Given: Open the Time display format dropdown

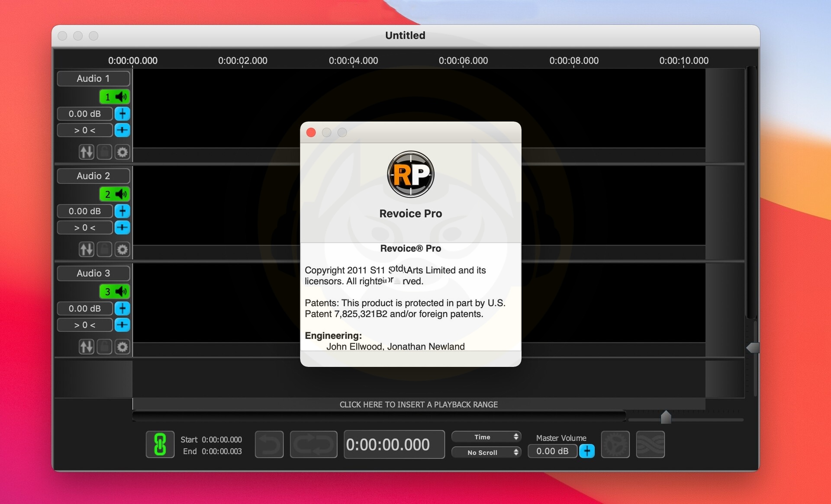Looking at the screenshot, I should [x=486, y=437].
